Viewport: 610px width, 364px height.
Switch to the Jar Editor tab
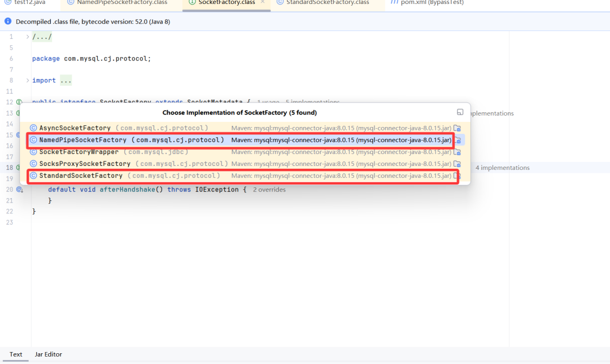click(48, 354)
